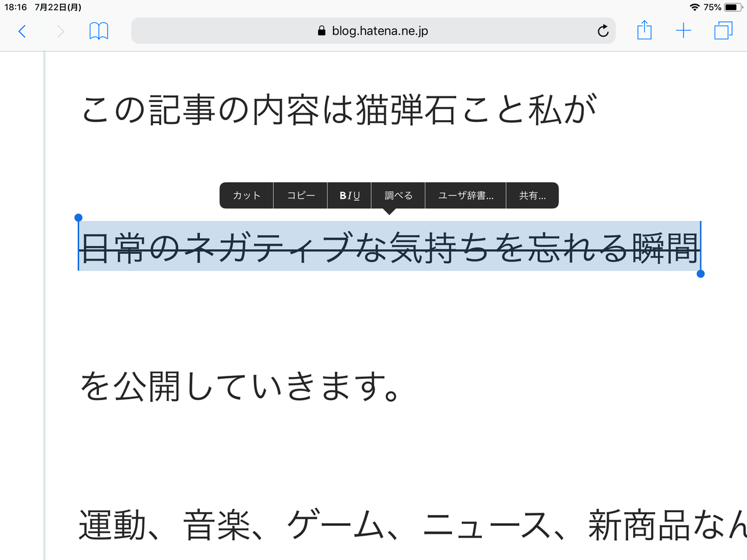Open the ユーザ辞書… option
Viewport: 747px width, 560px height.
point(465,195)
